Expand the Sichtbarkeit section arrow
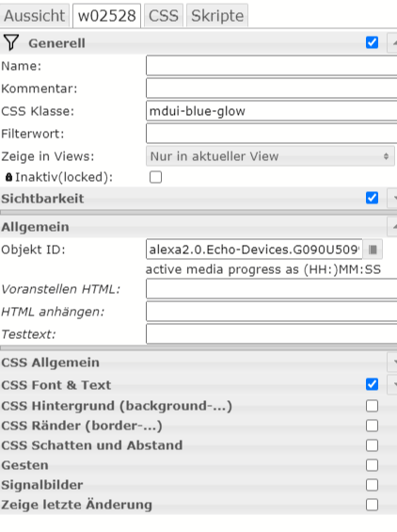397x532 pixels. (392, 198)
